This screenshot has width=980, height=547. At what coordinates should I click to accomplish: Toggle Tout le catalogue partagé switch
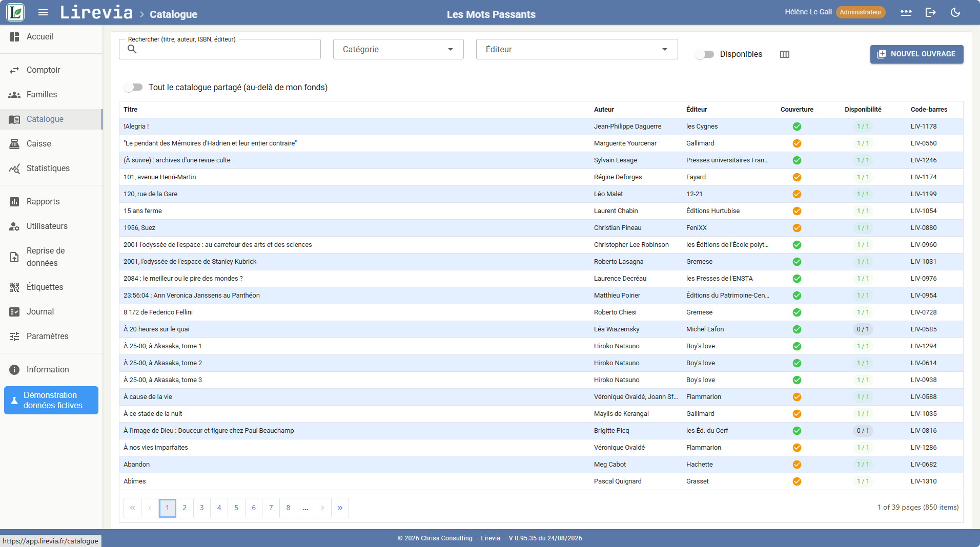pos(133,88)
